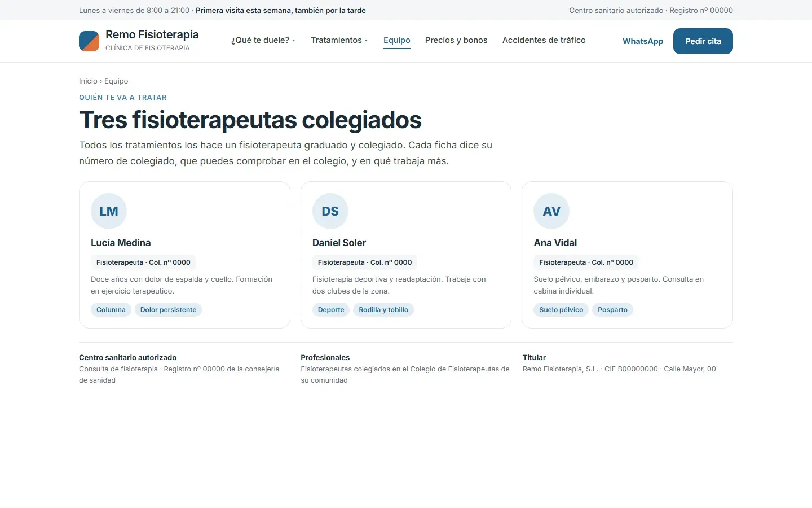Click the Fisioterapia deportiva y readaptación description
This screenshot has width=812, height=508.
point(399,285)
